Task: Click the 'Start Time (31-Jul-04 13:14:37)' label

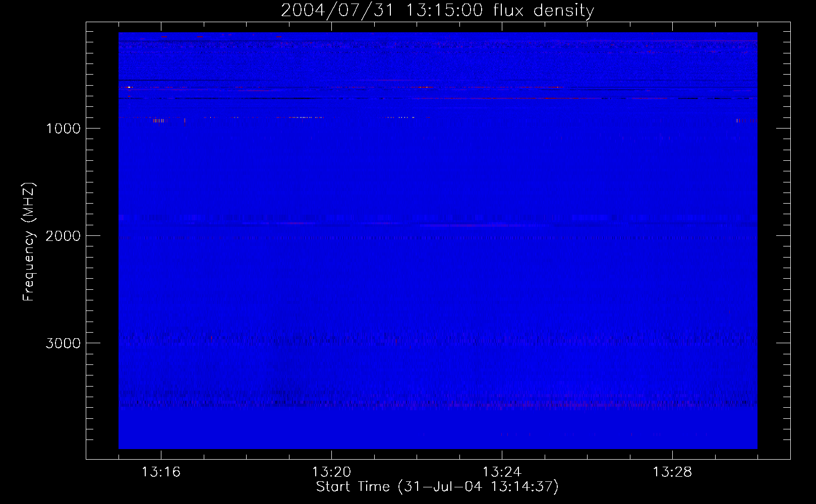Action: coord(437,487)
